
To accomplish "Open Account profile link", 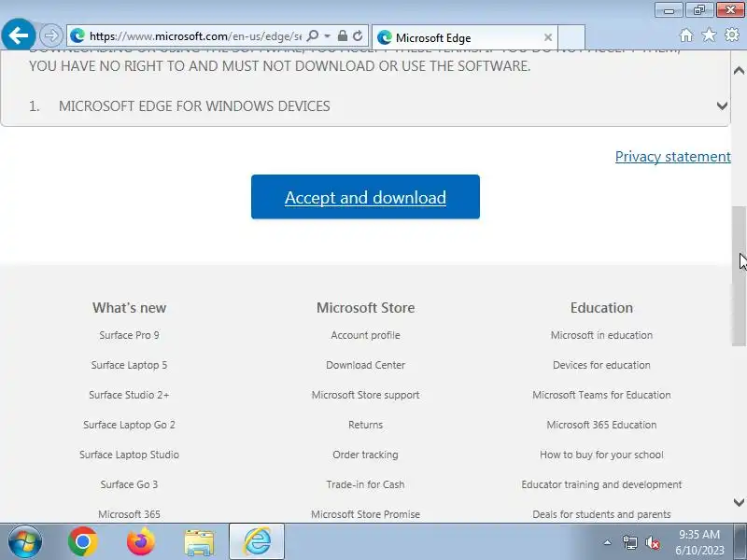I will pyautogui.click(x=365, y=335).
